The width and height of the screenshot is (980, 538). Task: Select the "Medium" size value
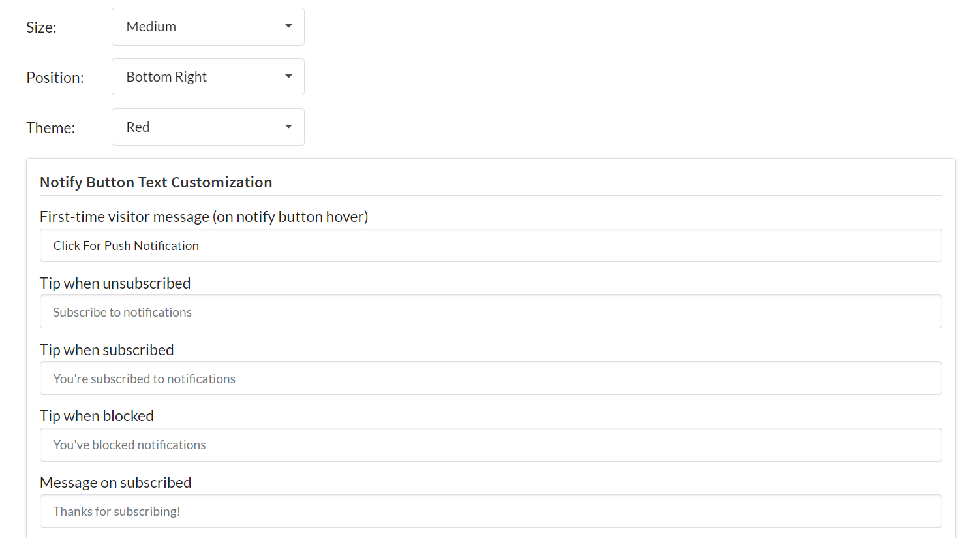(x=153, y=26)
